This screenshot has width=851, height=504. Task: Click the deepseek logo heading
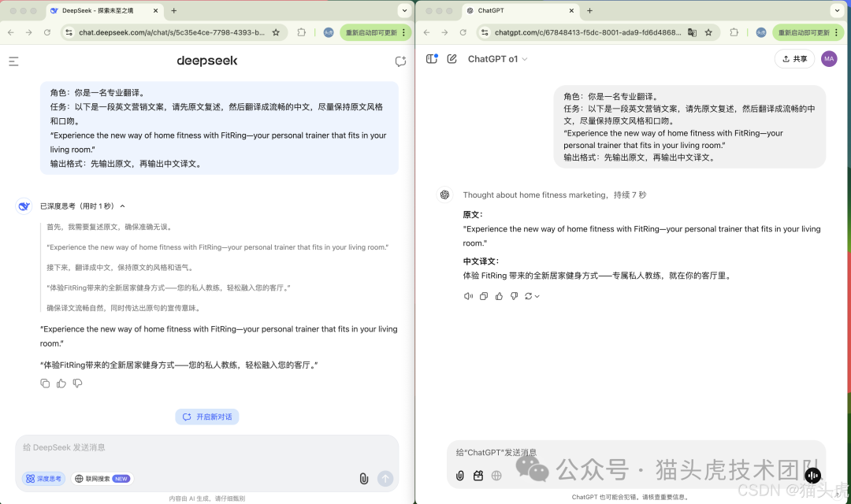tap(206, 61)
